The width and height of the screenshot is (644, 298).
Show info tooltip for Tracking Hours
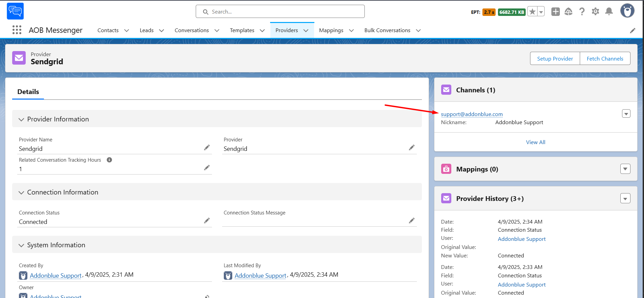(109, 160)
